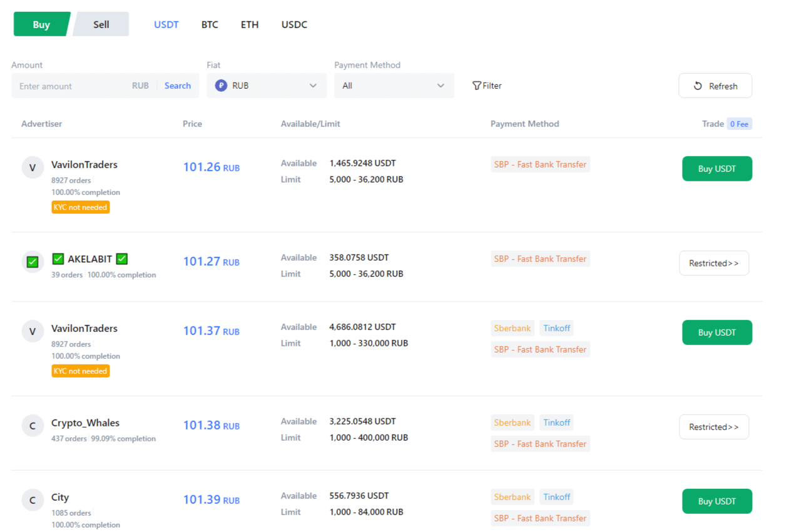Screen dimensions: 799x532
Task: Open Crypto_Whales advertiser profile name
Action: click(85, 423)
